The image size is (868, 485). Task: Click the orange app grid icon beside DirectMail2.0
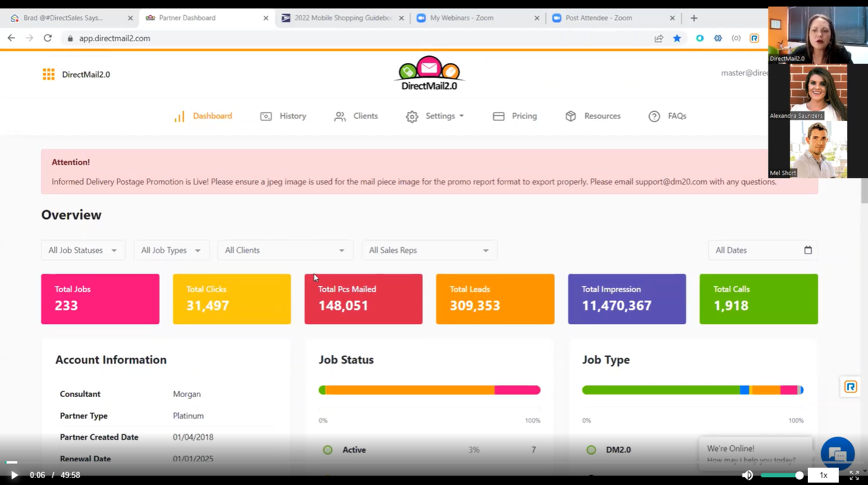[x=49, y=74]
